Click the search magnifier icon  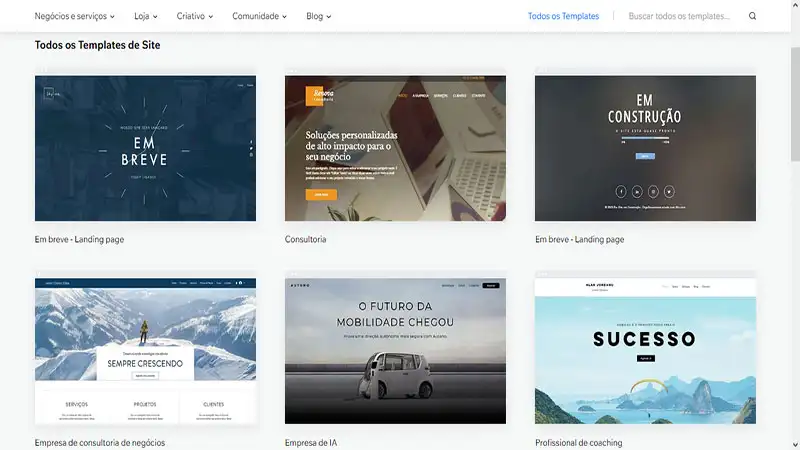click(x=752, y=16)
